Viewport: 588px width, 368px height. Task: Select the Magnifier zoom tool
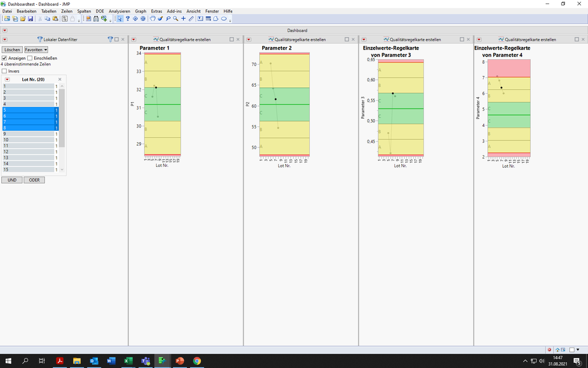(176, 19)
